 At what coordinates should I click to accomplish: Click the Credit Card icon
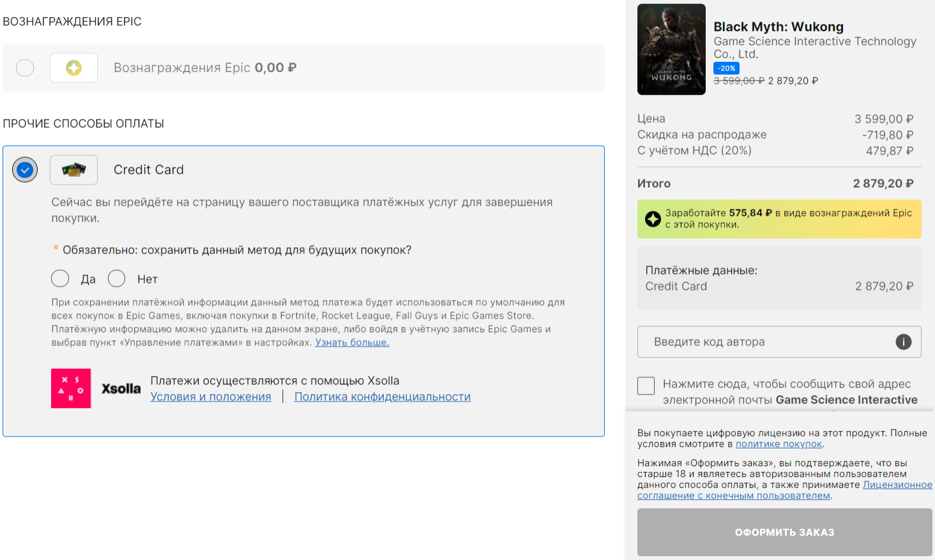[x=73, y=170]
